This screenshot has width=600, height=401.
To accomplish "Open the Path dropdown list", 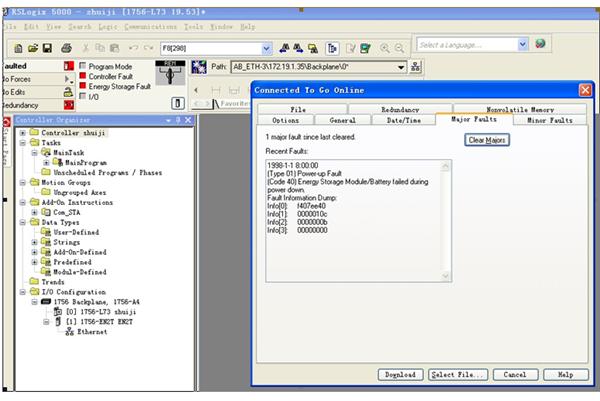I will (401, 66).
